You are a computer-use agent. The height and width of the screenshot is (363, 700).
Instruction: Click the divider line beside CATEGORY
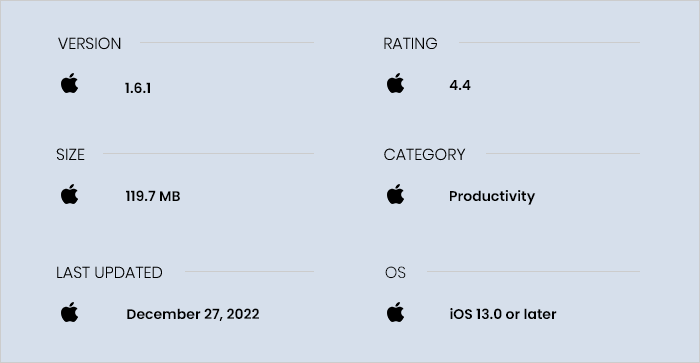click(x=562, y=154)
